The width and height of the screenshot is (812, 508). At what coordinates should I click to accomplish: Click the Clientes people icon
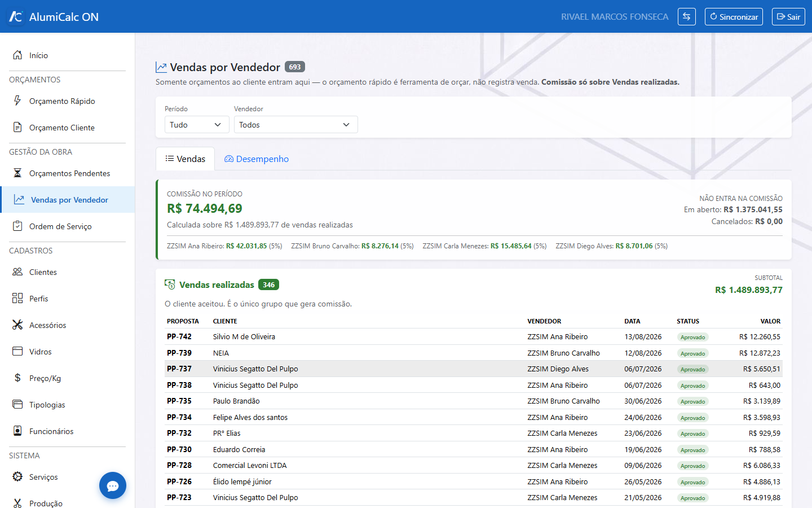click(17, 272)
